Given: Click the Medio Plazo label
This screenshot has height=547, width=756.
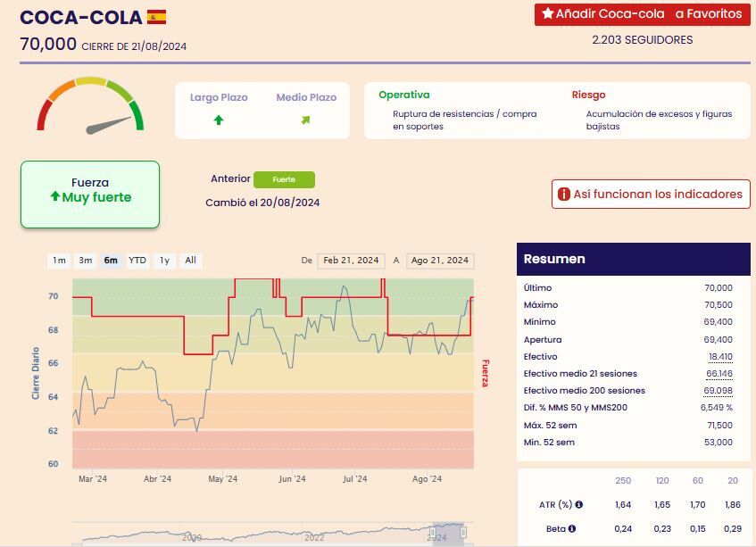Looking at the screenshot, I should (x=306, y=97).
